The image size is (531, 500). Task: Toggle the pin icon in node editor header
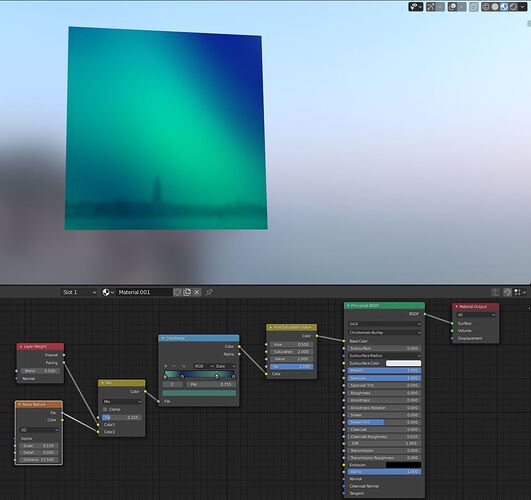point(209,292)
